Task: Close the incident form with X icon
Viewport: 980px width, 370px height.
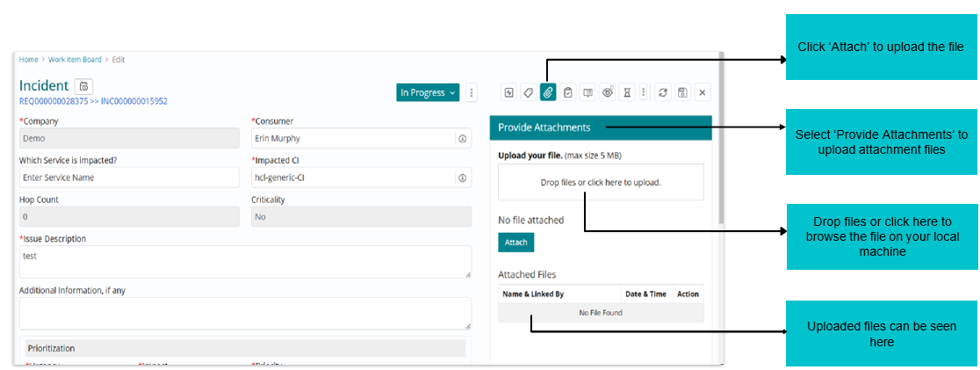Action: coord(702,92)
